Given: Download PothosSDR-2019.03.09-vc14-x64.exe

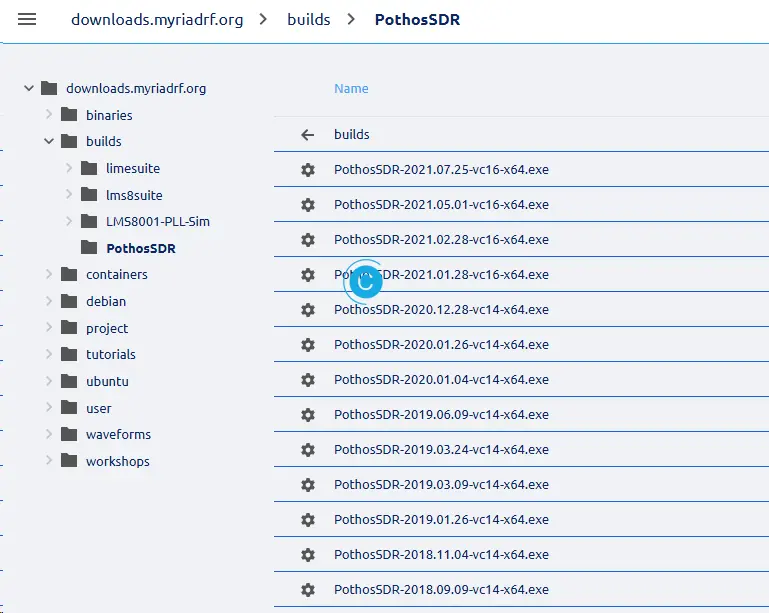Looking at the screenshot, I should [x=441, y=485].
